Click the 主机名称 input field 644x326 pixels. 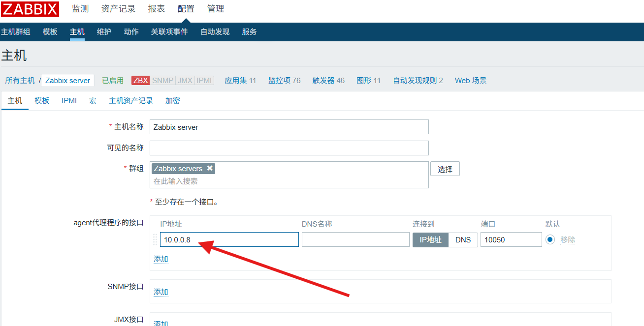click(x=289, y=127)
